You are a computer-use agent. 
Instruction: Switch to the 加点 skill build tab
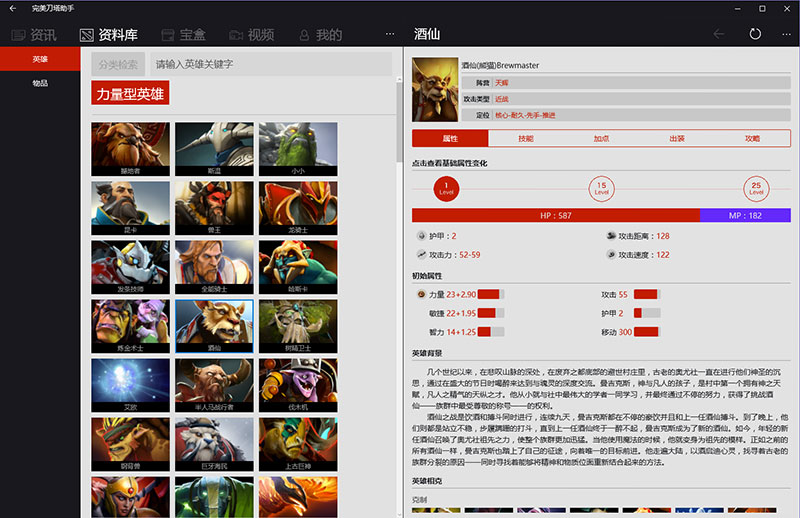point(601,138)
